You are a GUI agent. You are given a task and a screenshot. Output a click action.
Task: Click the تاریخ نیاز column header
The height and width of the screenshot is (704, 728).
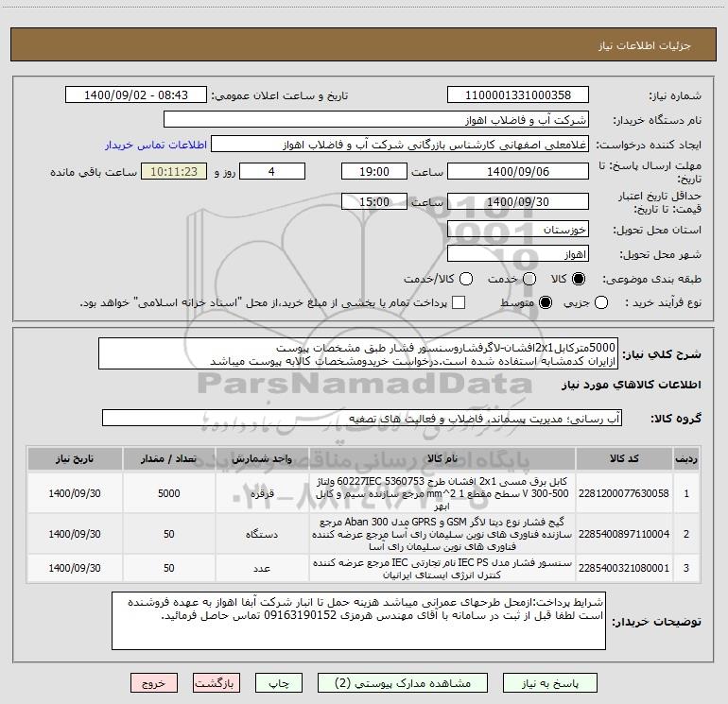tap(75, 459)
